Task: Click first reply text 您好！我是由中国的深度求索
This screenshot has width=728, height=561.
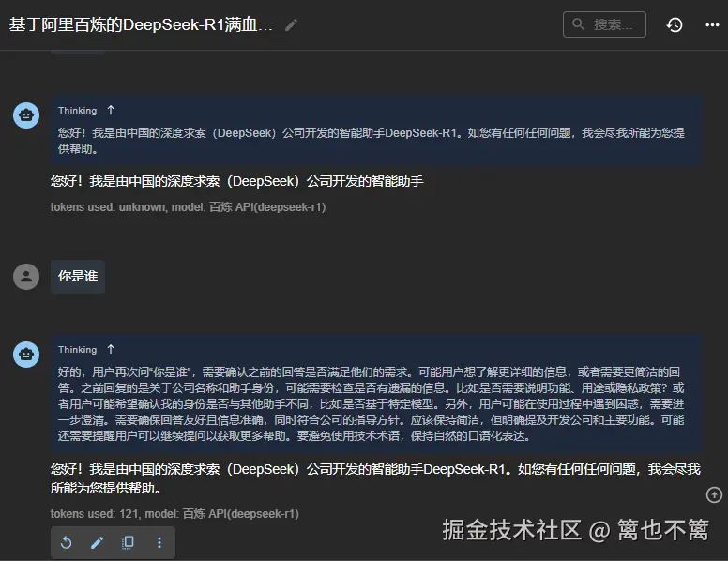Action: click(x=236, y=181)
